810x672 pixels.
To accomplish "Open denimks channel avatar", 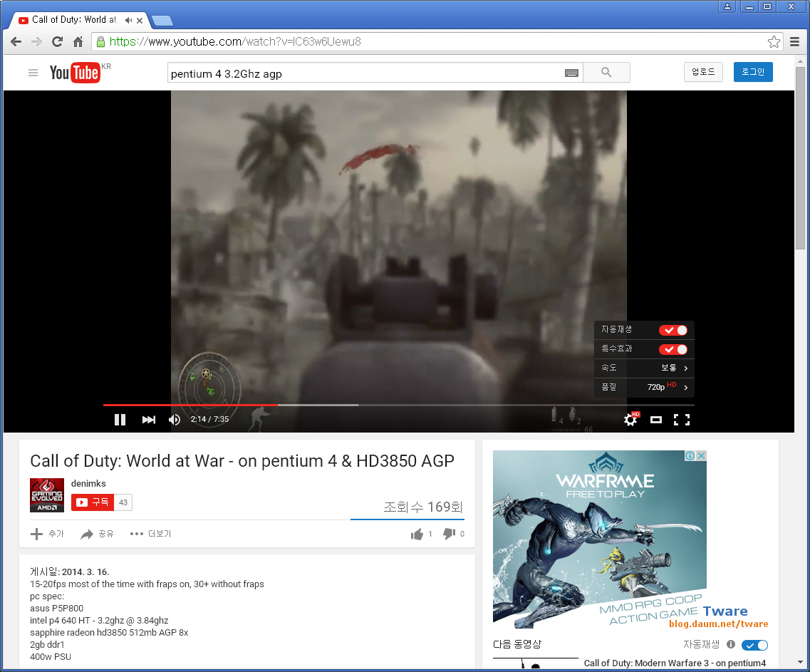I will point(47,495).
